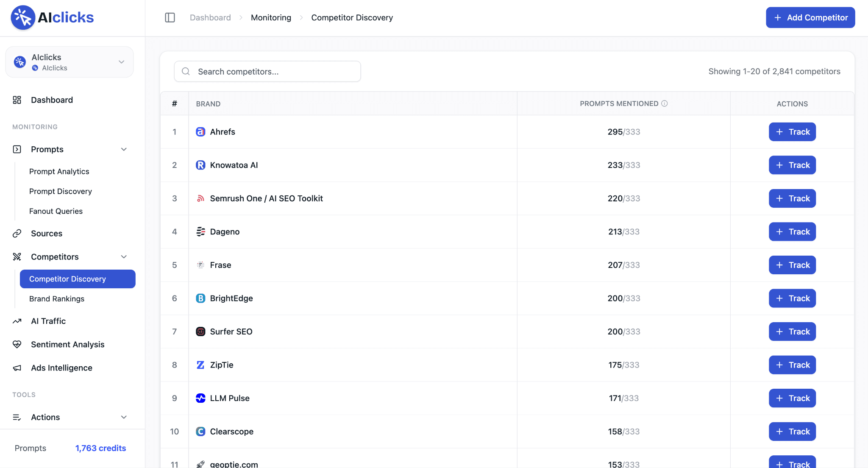Click Dashboard breadcrumb link
868x468 pixels.
tap(210, 17)
